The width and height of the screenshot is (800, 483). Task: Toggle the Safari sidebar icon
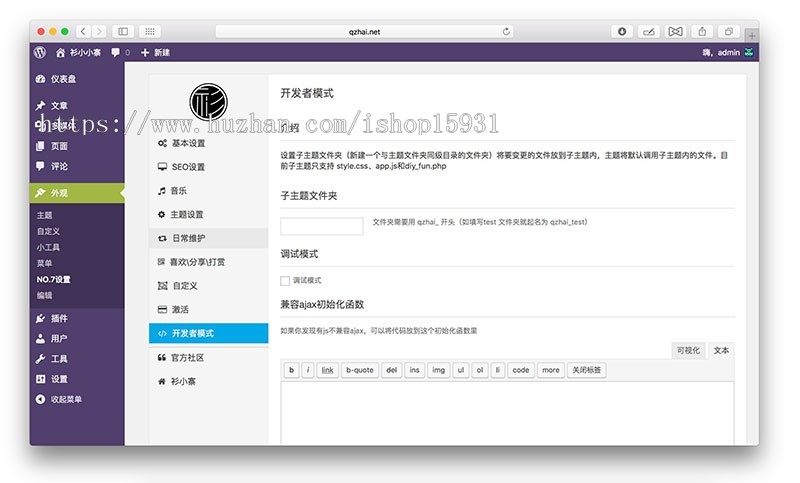coord(124,32)
